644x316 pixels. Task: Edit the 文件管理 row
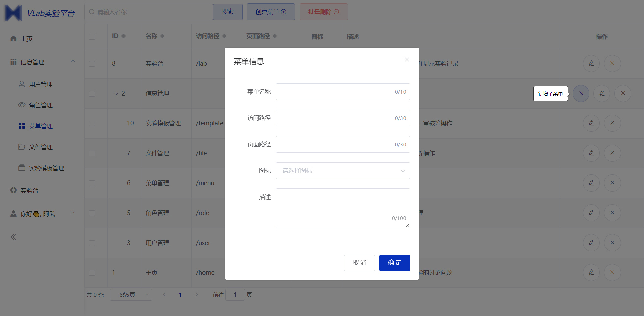[x=591, y=153]
